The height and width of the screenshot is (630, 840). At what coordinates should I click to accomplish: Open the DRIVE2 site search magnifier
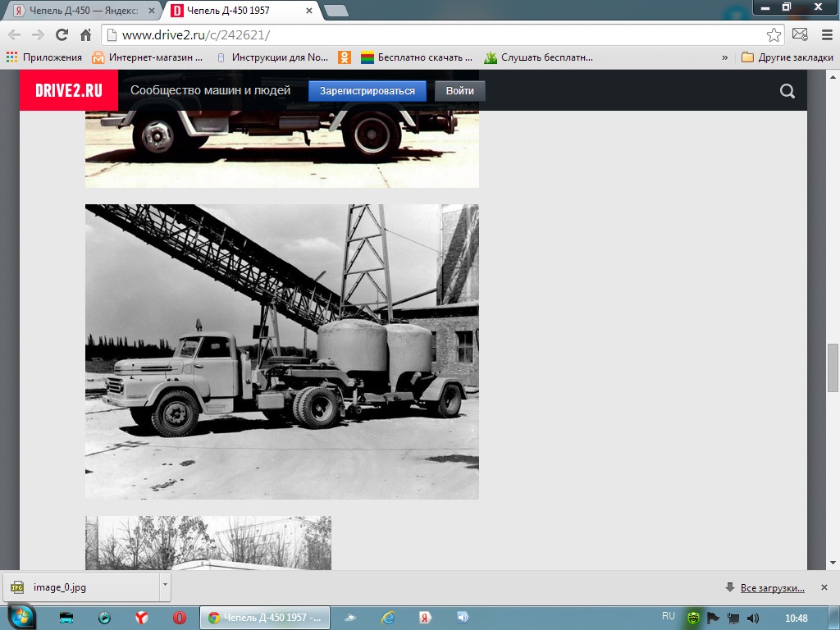[787, 91]
